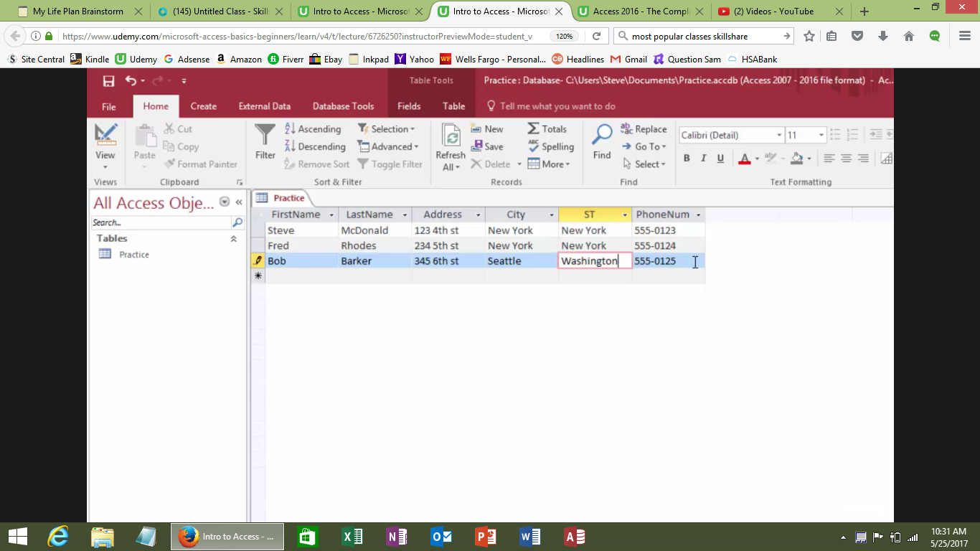
Task: Open Find to search the table
Action: click(601, 143)
